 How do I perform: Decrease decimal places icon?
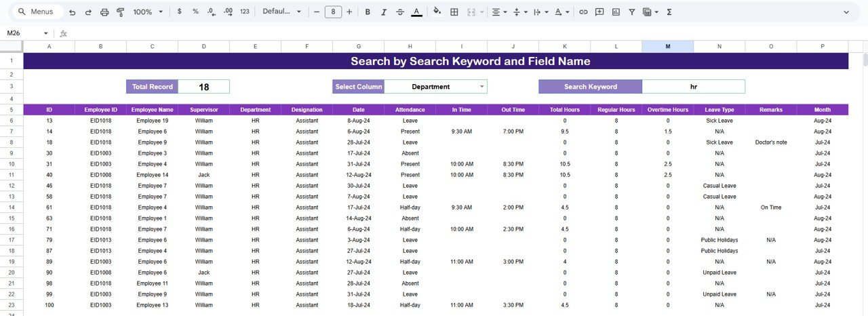pyautogui.click(x=212, y=12)
